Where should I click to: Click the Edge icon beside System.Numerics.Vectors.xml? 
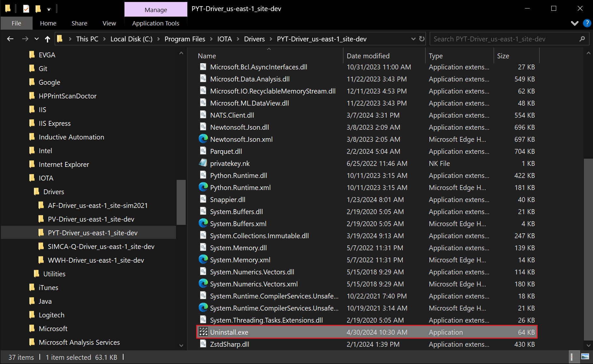[203, 284]
